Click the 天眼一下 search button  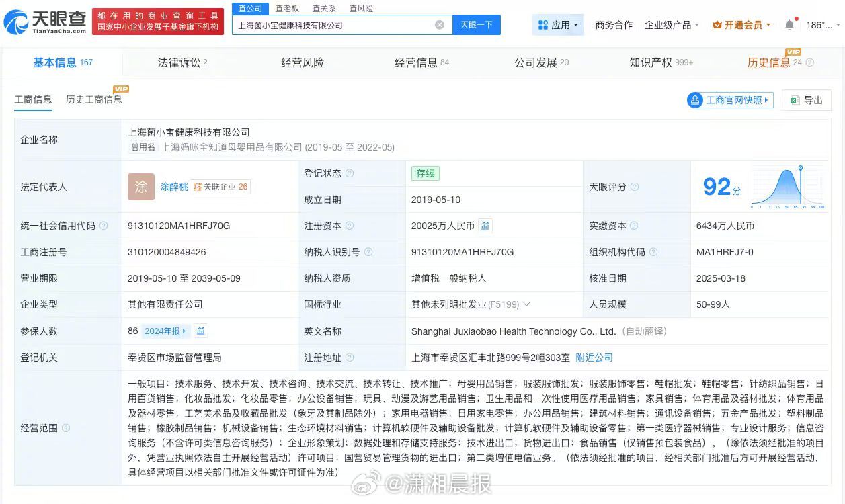[x=476, y=25]
